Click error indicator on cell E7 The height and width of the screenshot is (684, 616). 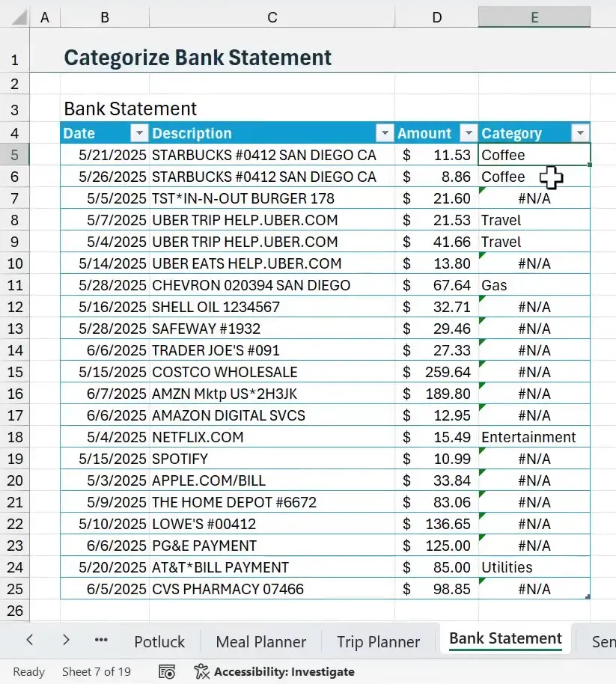[x=481, y=192]
